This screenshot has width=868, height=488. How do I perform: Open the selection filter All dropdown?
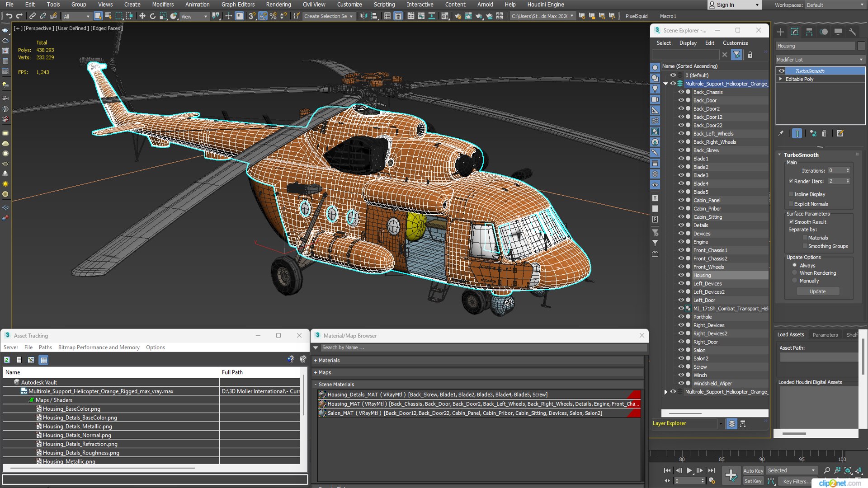coord(76,16)
